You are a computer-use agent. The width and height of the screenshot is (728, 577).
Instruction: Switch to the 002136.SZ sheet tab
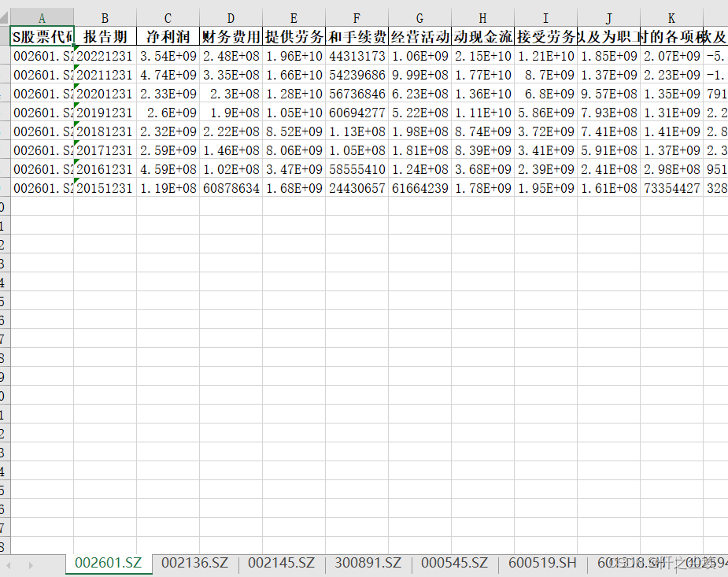(x=194, y=563)
